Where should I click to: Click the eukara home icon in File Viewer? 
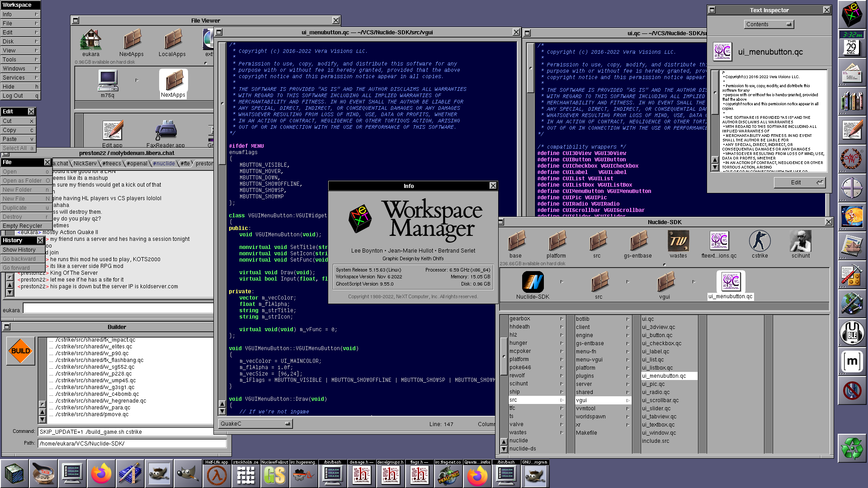click(x=91, y=40)
